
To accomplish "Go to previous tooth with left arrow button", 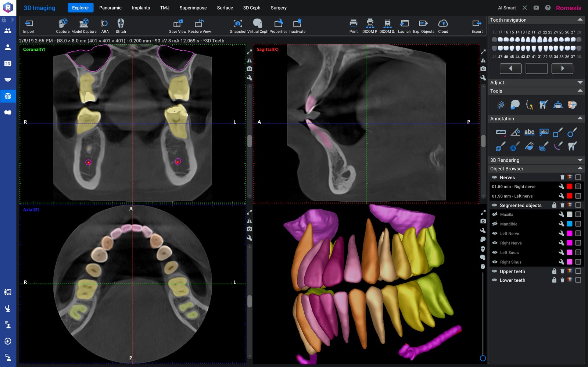I will click(510, 68).
